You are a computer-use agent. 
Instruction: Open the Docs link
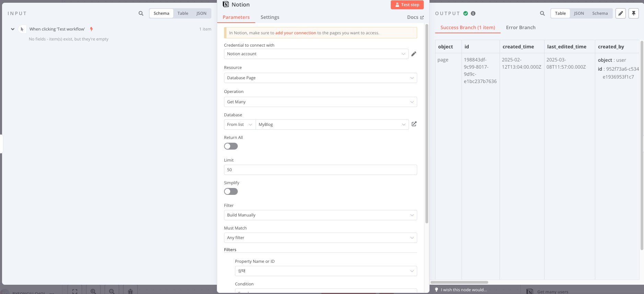point(415,17)
